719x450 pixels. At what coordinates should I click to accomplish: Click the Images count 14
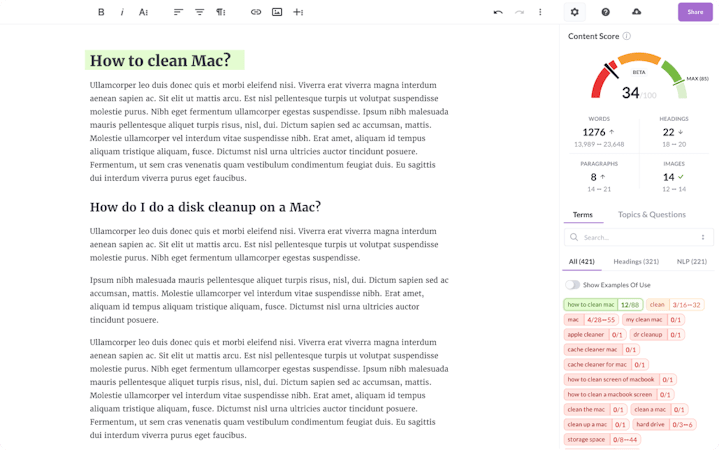coord(669,178)
